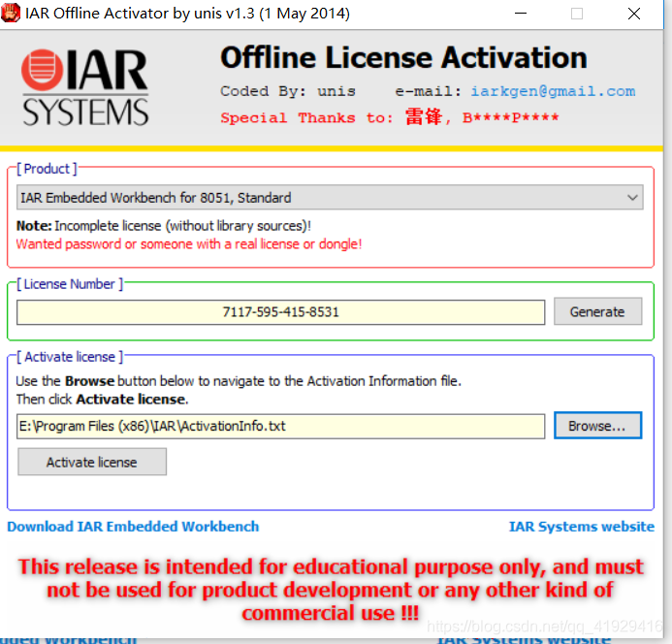The image size is (672, 644).
Task: Click the 'Note: Incomplete license' text
Action: [164, 226]
